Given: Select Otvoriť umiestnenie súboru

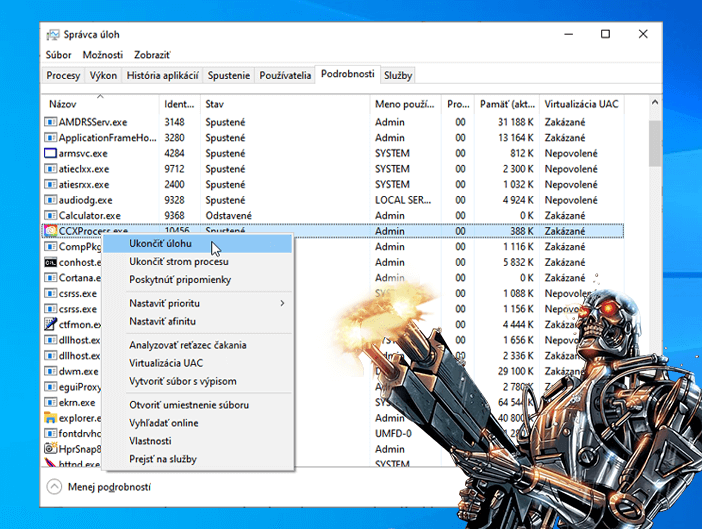Looking at the screenshot, I should tap(189, 405).
